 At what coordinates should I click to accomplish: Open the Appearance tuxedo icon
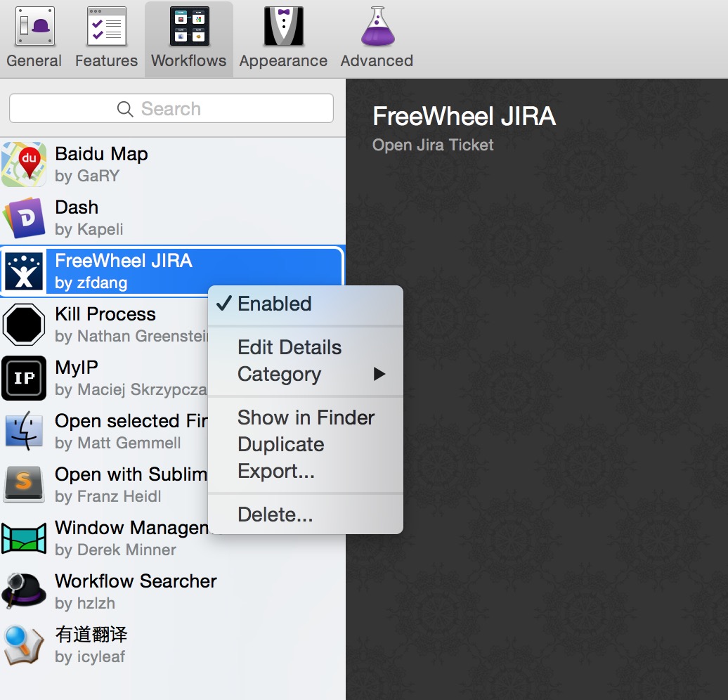[284, 27]
